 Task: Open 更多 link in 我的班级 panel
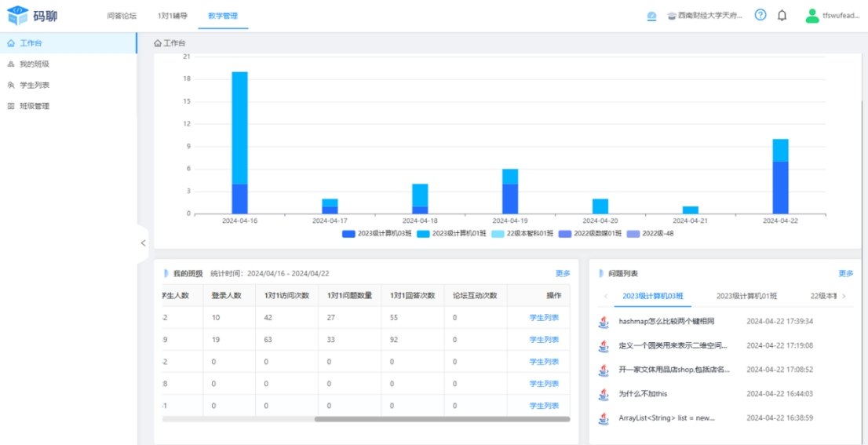[x=563, y=274]
